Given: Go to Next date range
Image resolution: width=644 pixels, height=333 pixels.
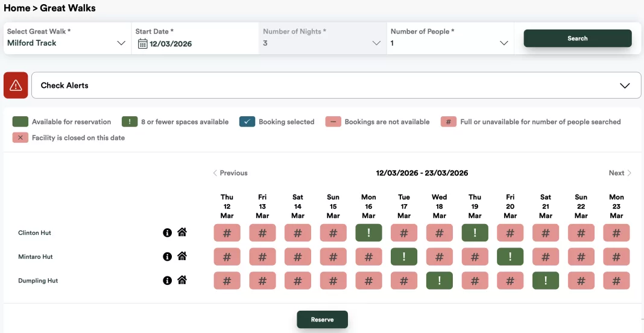Looking at the screenshot, I should 620,173.
